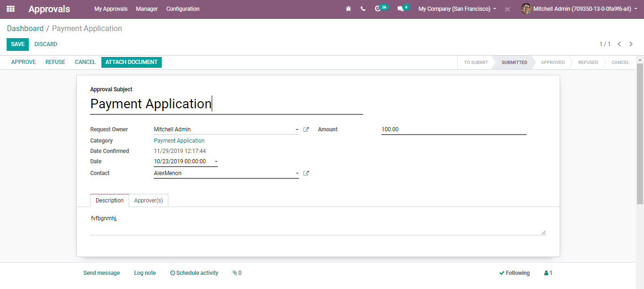The image size is (644, 289).
Task: Open the phone call icon
Action: coord(363,9)
